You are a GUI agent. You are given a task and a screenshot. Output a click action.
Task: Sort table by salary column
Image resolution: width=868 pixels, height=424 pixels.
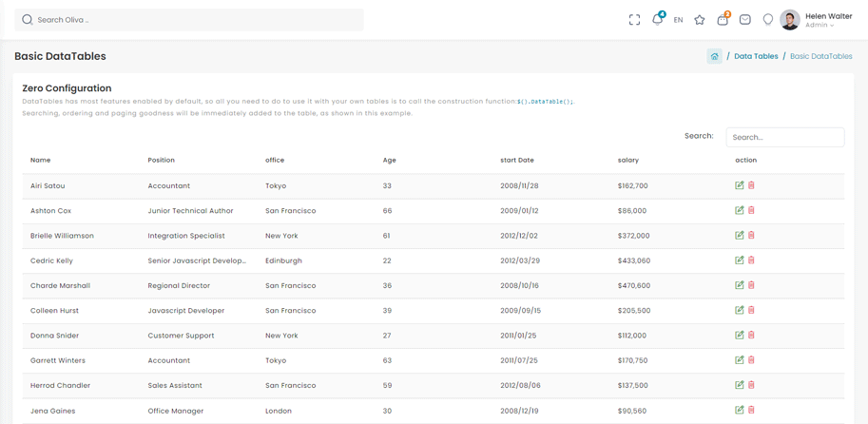pos(628,160)
